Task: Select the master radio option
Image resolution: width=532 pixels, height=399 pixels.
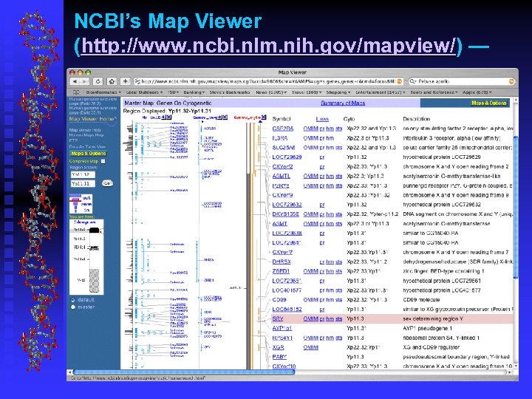Action: [73, 307]
